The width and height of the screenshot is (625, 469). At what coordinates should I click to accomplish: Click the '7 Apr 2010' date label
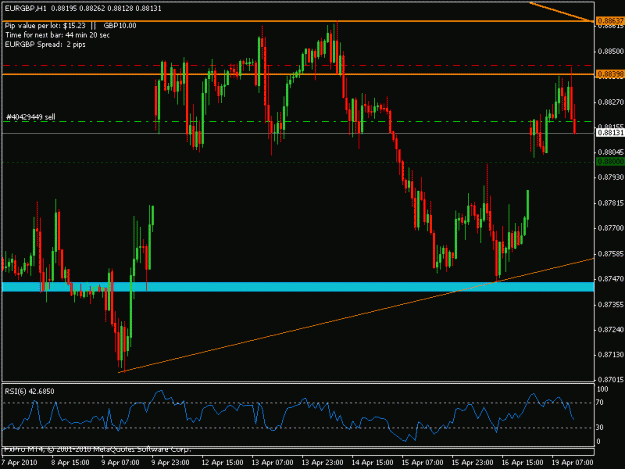tap(19, 463)
